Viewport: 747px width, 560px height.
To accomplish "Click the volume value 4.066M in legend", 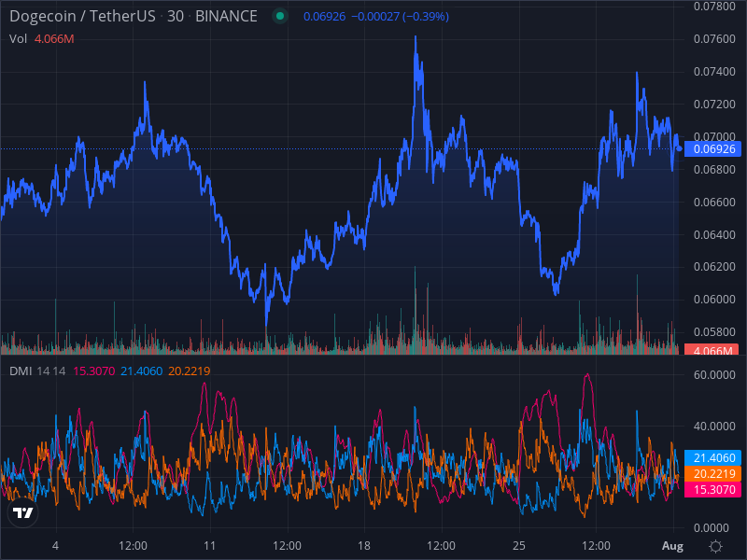I will (54, 39).
